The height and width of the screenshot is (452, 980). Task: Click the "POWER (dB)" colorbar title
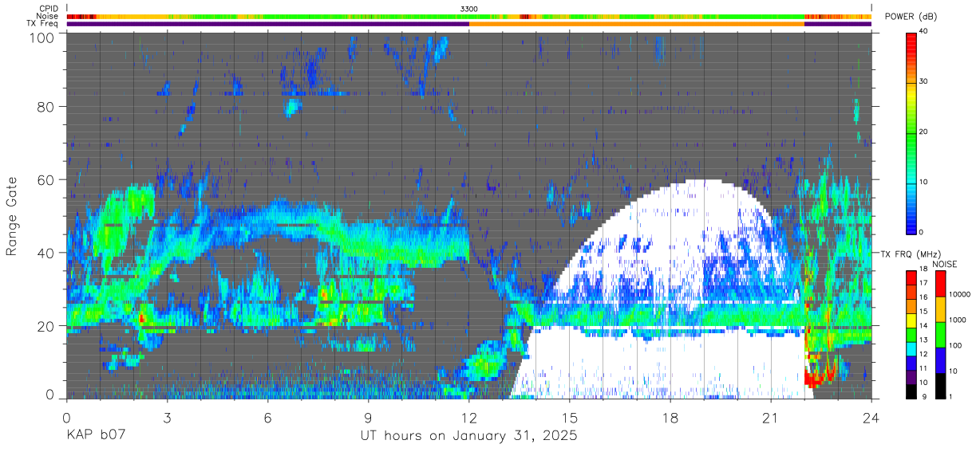point(911,17)
